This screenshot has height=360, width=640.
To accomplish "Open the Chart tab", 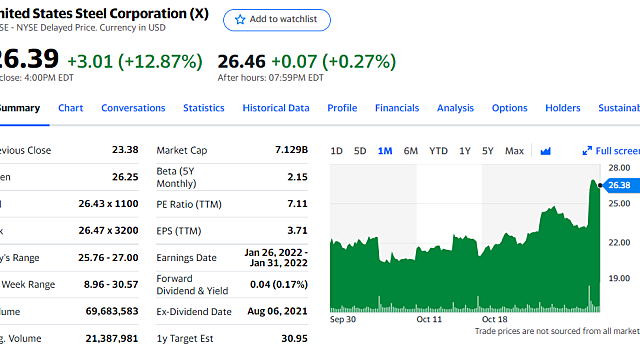I will [x=71, y=108].
